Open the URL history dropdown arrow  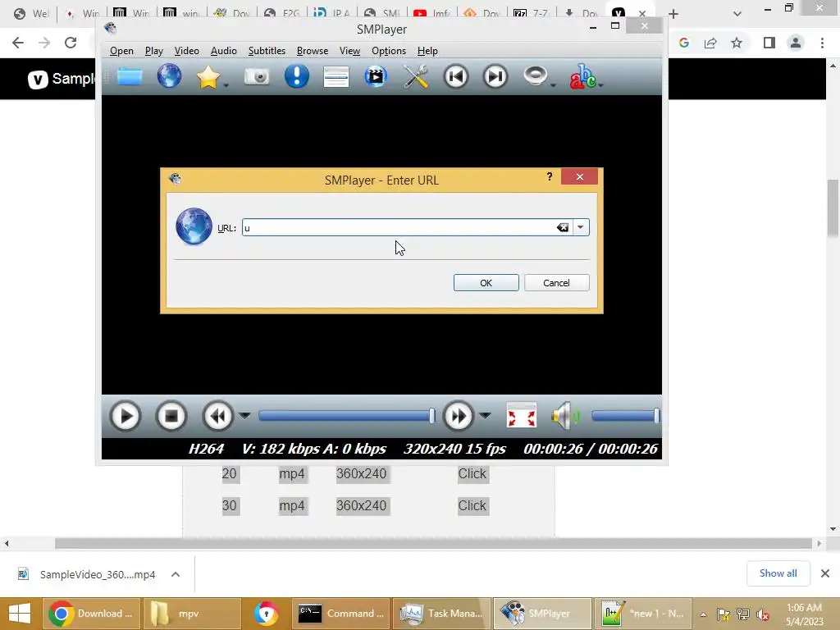(x=580, y=228)
